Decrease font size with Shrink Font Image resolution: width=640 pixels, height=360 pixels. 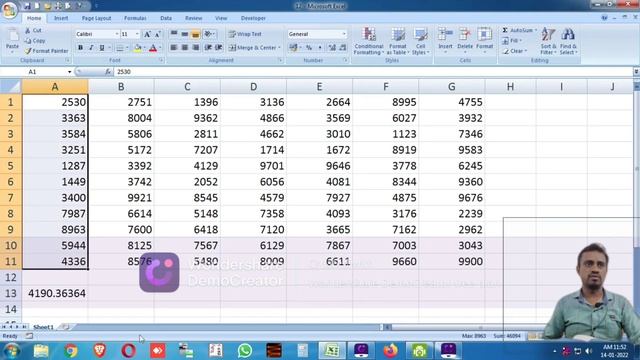[158, 34]
